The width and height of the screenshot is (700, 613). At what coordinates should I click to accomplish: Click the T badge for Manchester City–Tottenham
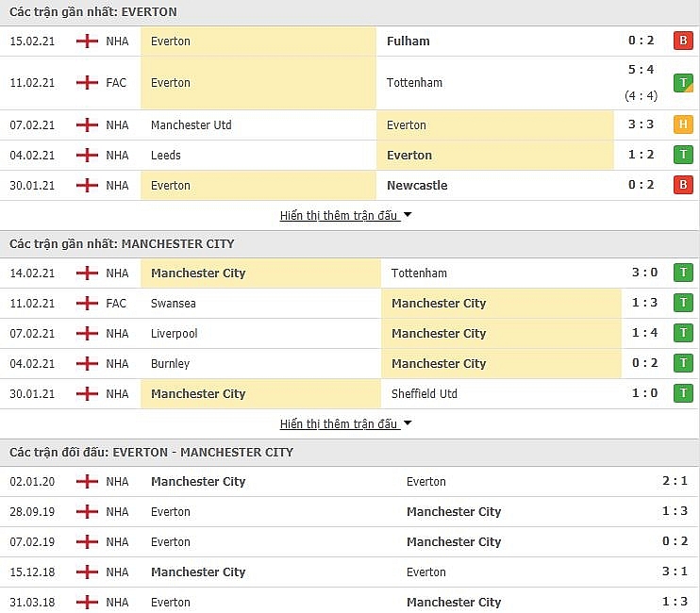(683, 273)
